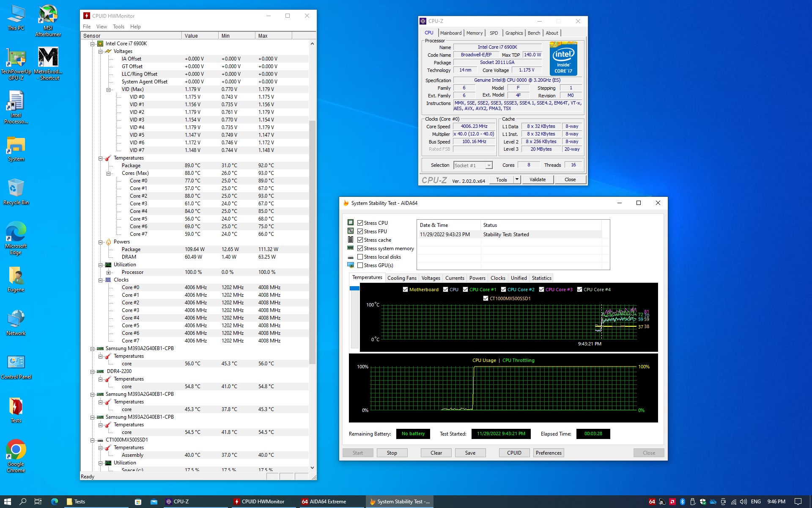Click the Validate button in CPU-Z

(x=538, y=179)
